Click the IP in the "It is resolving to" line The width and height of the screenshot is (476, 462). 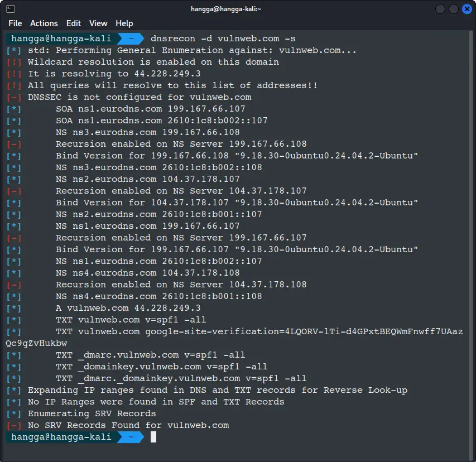click(167, 74)
